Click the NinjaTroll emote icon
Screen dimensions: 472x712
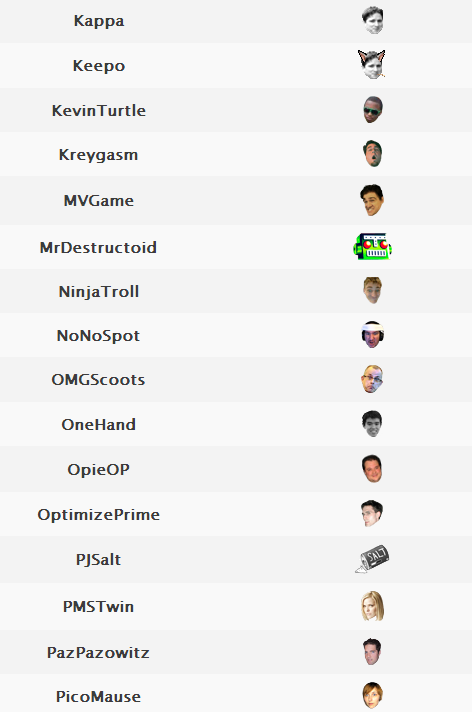373,290
